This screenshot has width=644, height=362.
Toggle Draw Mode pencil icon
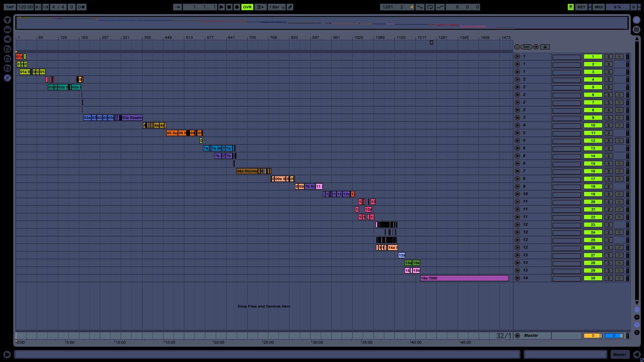pos(290,7)
